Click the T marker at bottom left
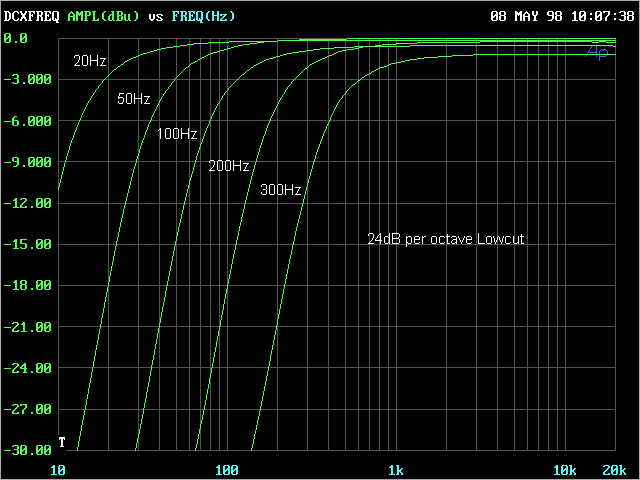Viewport: 640px width, 480px height. (62, 442)
